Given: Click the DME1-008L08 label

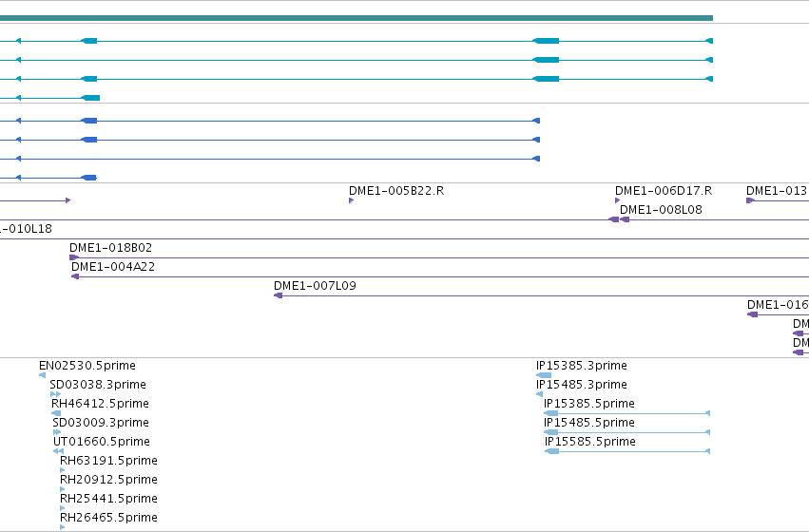Looking at the screenshot, I should click(x=661, y=210).
